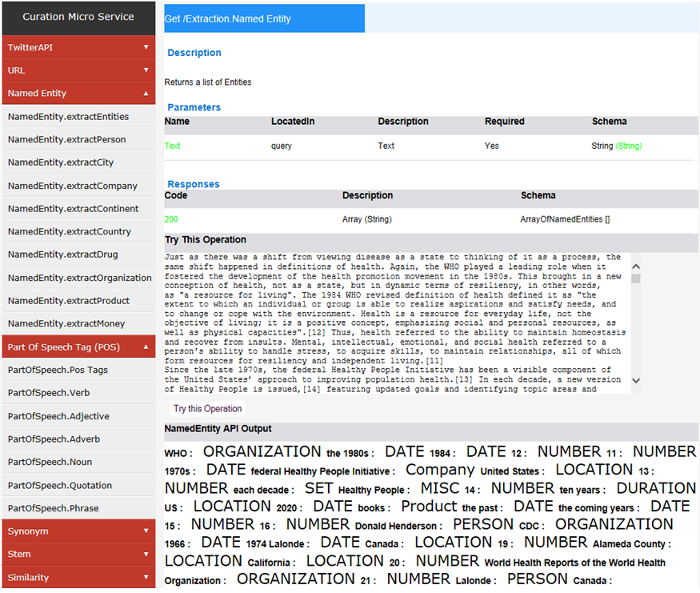This screenshot has width=700, height=593.
Task: Open NamedEntity.extractMoney operation
Action: [66, 323]
